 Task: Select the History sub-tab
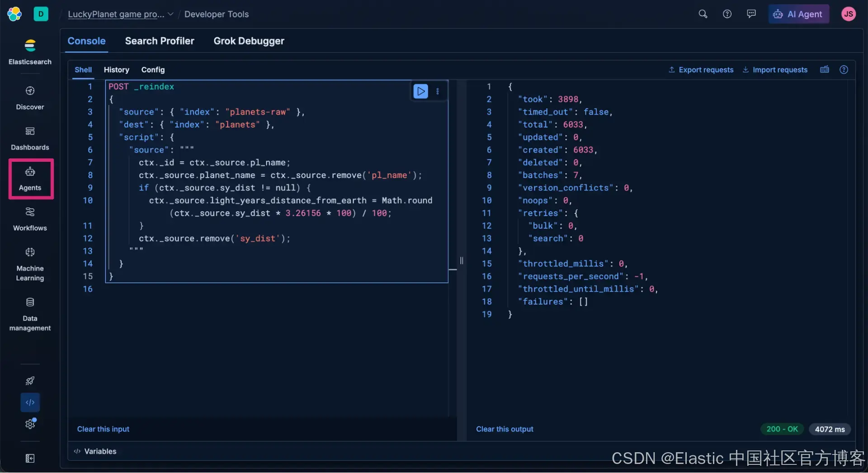116,70
